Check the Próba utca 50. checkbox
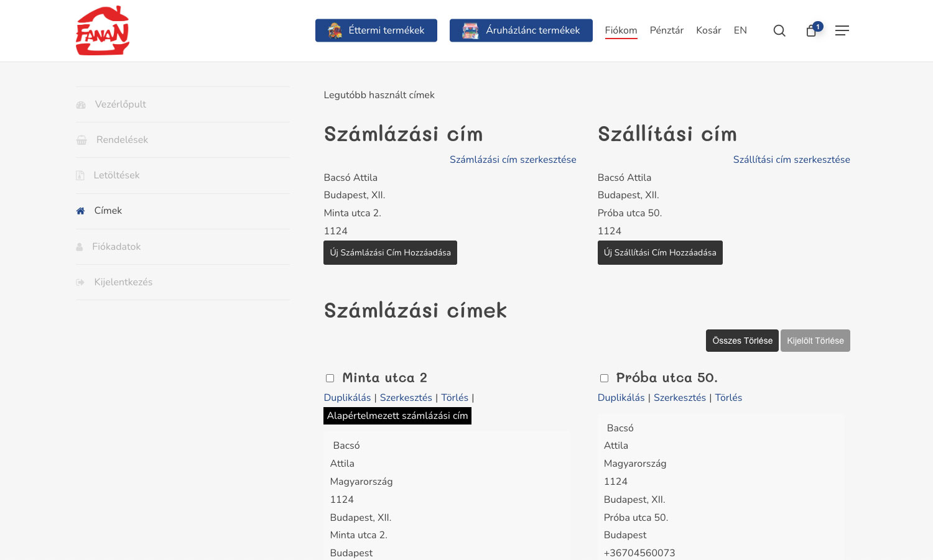 604,378
